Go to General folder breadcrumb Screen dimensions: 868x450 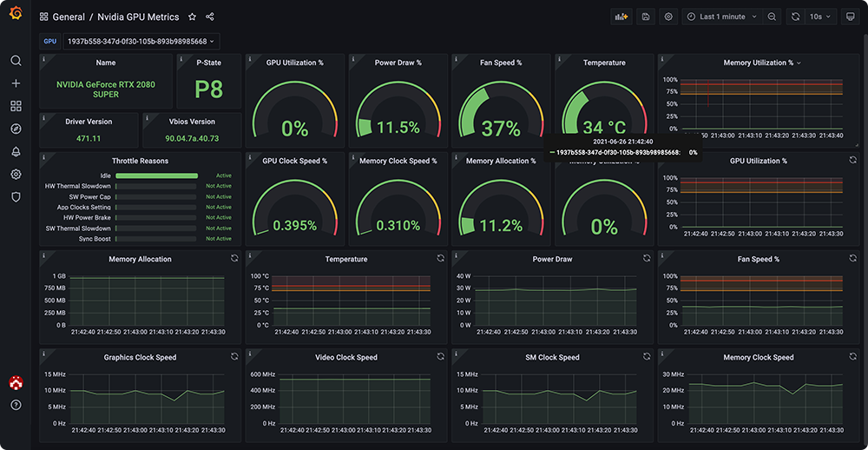click(69, 17)
